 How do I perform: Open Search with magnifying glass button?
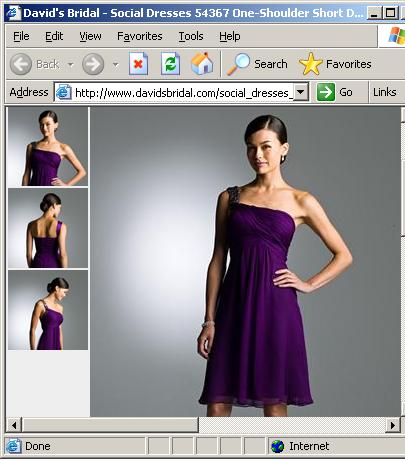[257, 64]
